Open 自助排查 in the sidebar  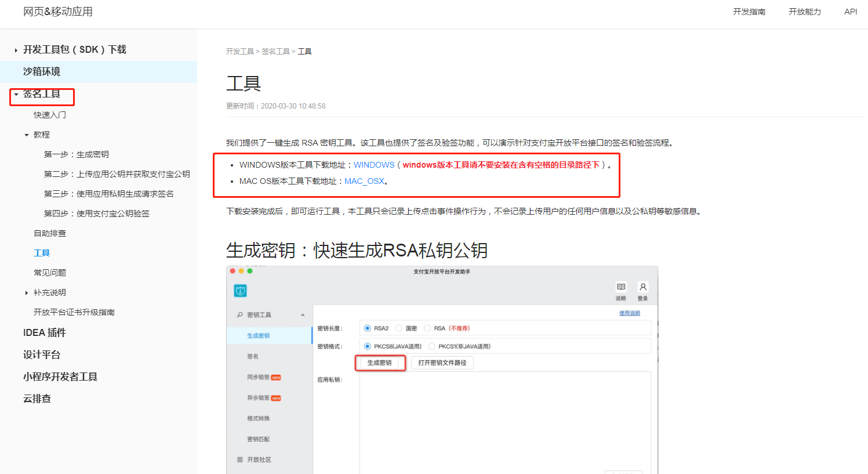click(50, 233)
